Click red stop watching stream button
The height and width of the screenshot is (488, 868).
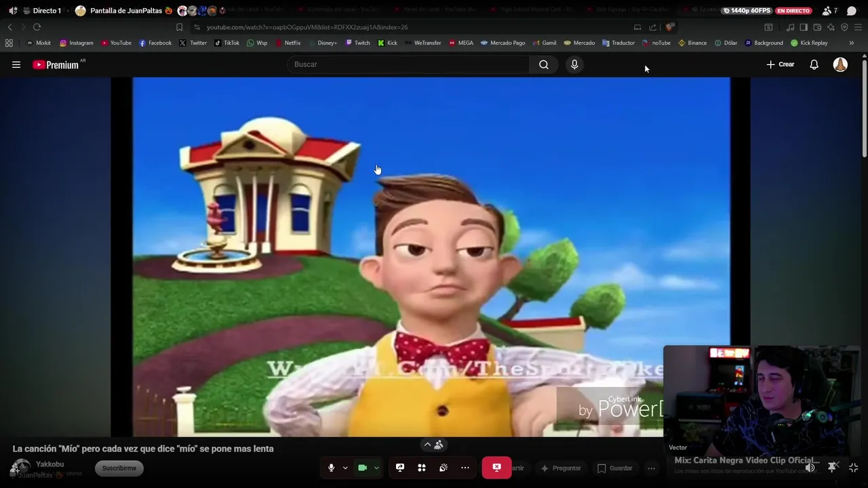click(x=496, y=468)
